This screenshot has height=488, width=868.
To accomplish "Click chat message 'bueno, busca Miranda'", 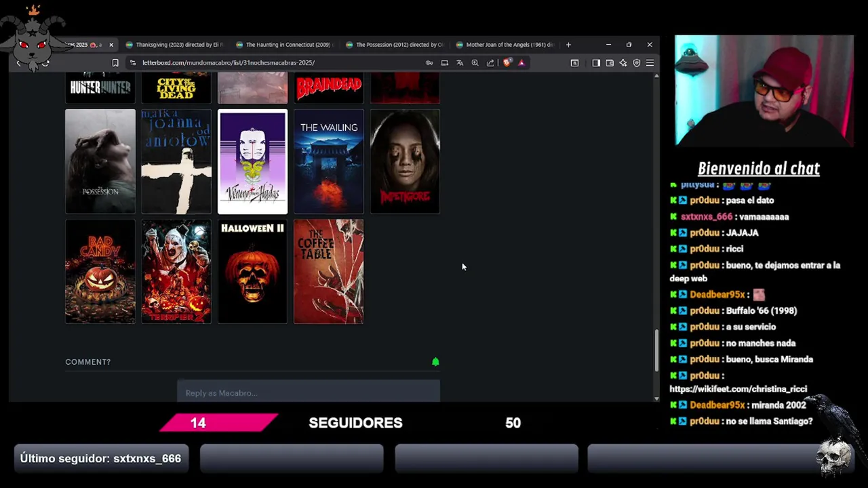I will 769,359.
